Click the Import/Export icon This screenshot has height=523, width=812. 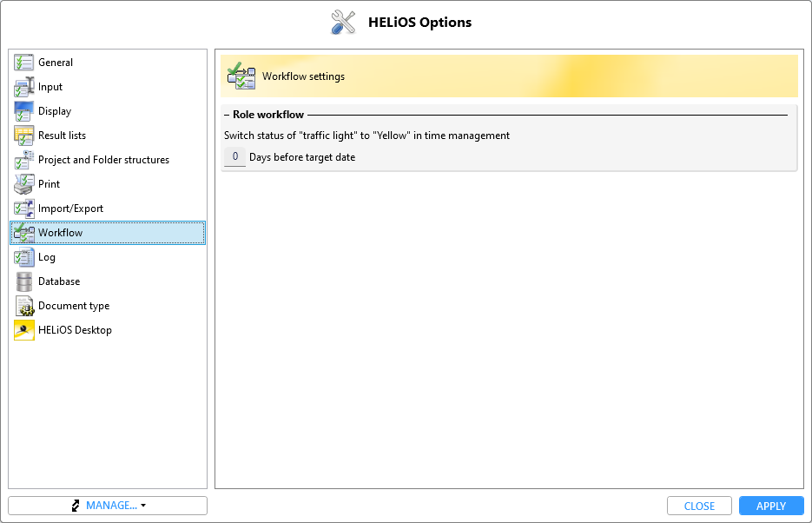[x=23, y=209]
